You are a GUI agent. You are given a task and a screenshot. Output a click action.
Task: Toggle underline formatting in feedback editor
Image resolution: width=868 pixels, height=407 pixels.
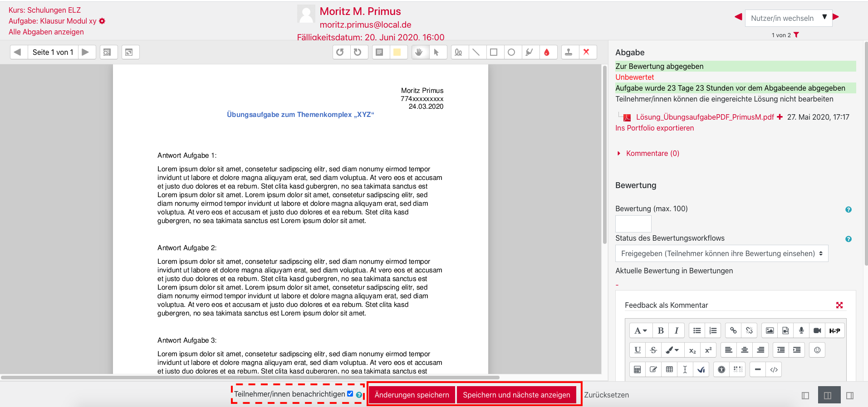coord(638,350)
